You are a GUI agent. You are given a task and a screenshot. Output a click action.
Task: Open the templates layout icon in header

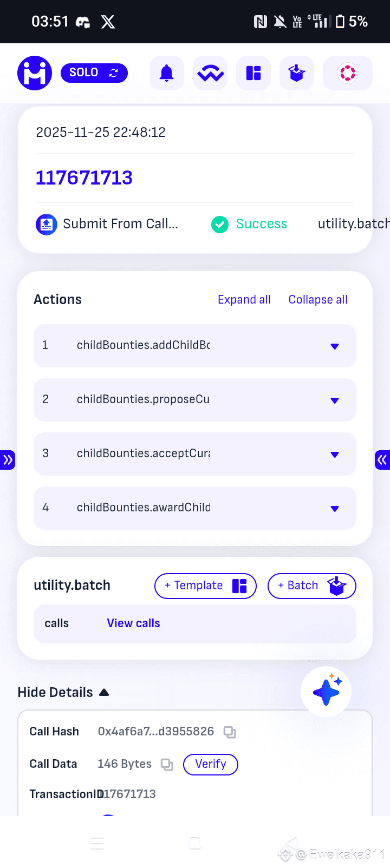click(253, 73)
